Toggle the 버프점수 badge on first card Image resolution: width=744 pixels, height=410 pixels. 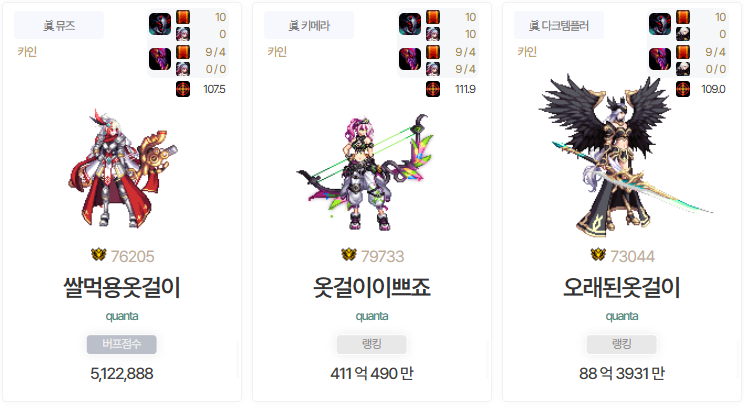tap(121, 344)
